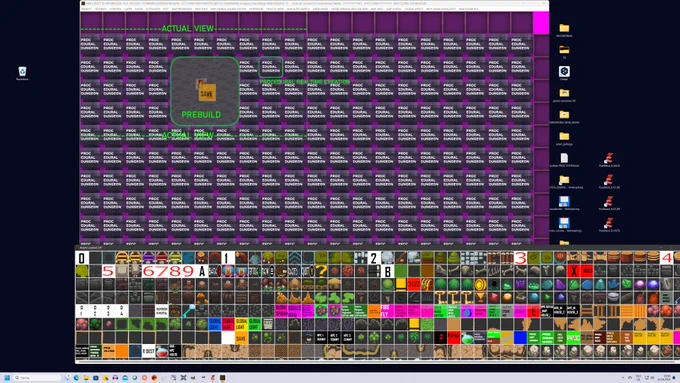Choose the red tile with black X

click(573, 272)
